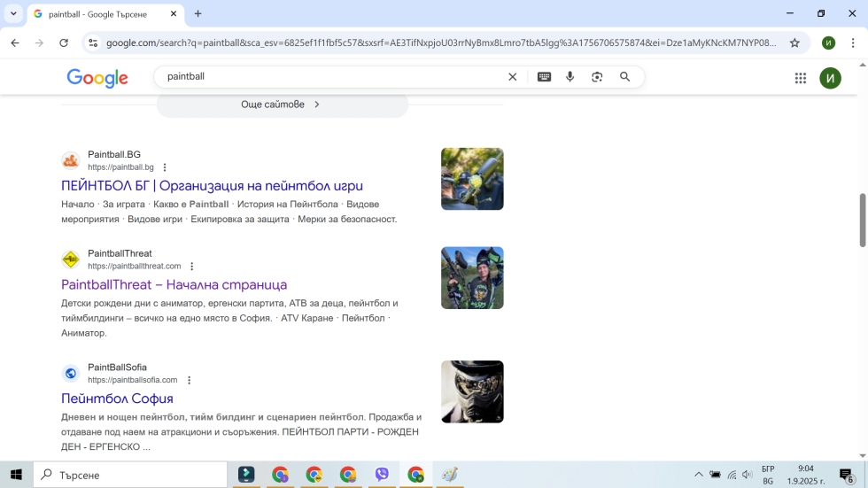
Task: Open clock showing 9:04
Action: [806, 475]
